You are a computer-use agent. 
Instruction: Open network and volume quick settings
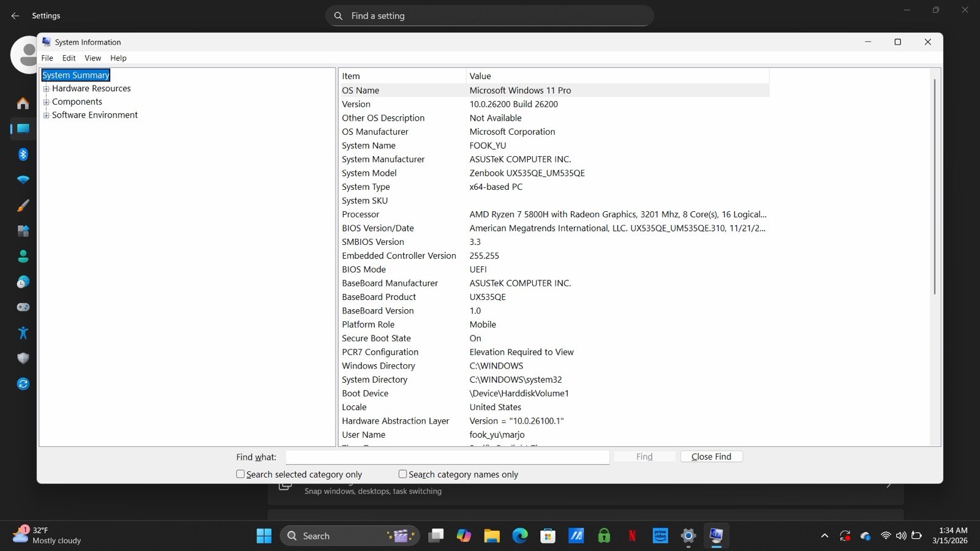pos(901,536)
